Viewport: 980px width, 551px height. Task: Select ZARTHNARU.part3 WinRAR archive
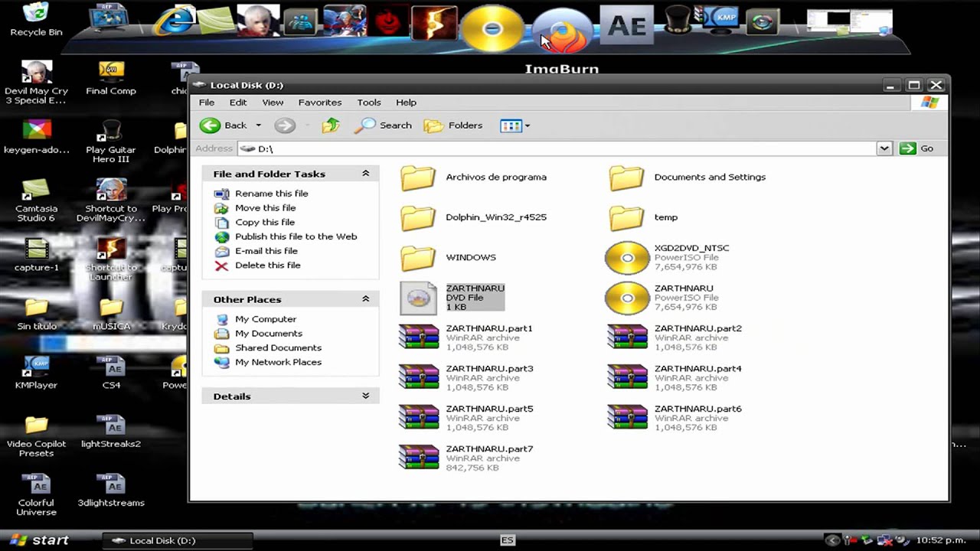(x=466, y=378)
